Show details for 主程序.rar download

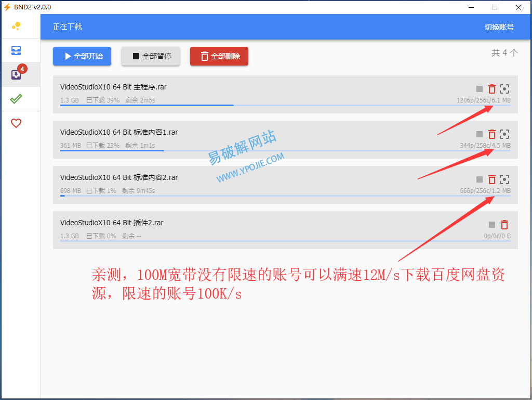coord(504,89)
